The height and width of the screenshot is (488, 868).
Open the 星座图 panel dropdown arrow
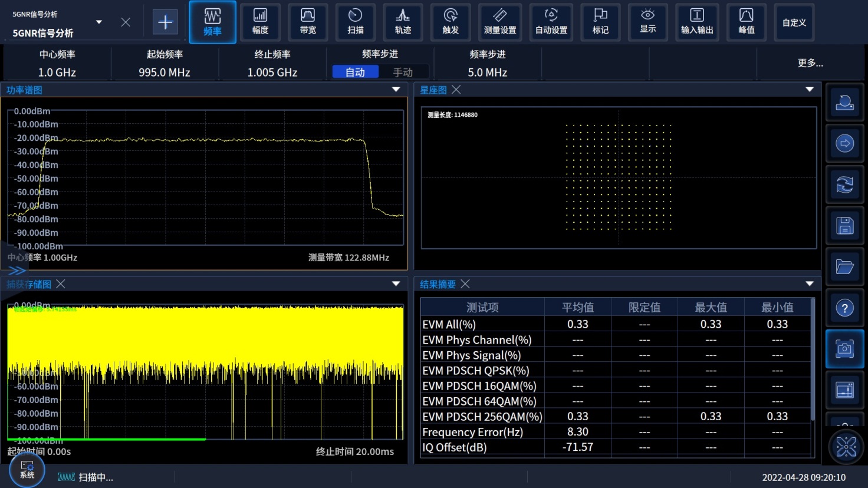(809, 90)
